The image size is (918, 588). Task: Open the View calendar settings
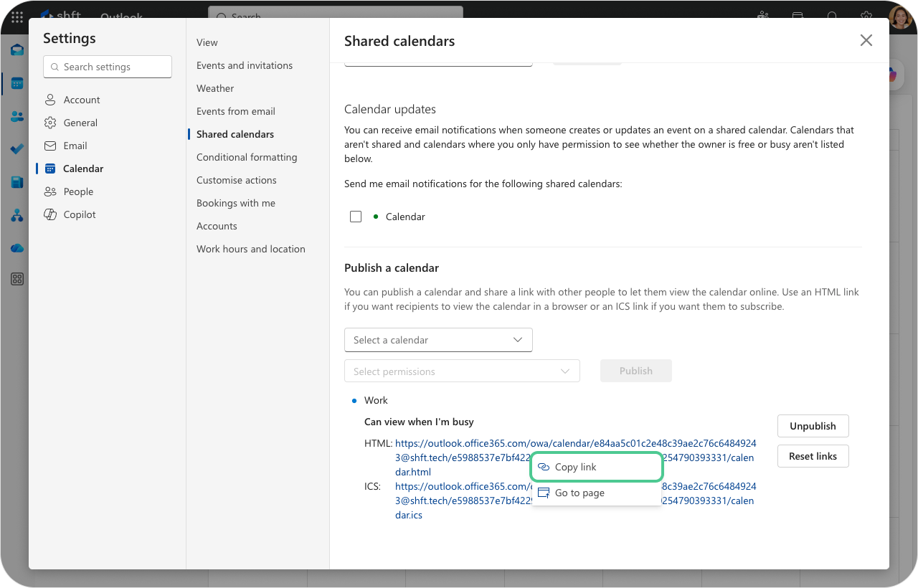tap(207, 42)
